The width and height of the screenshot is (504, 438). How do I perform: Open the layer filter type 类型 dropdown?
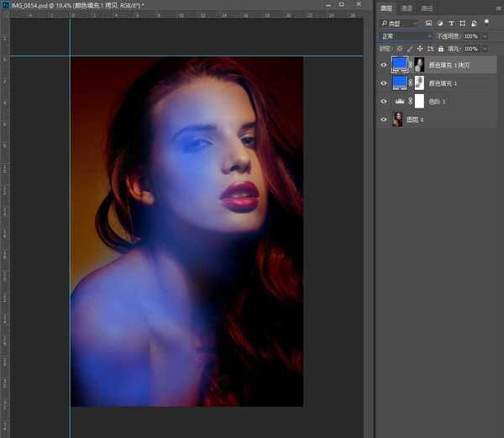click(x=399, y=24)
